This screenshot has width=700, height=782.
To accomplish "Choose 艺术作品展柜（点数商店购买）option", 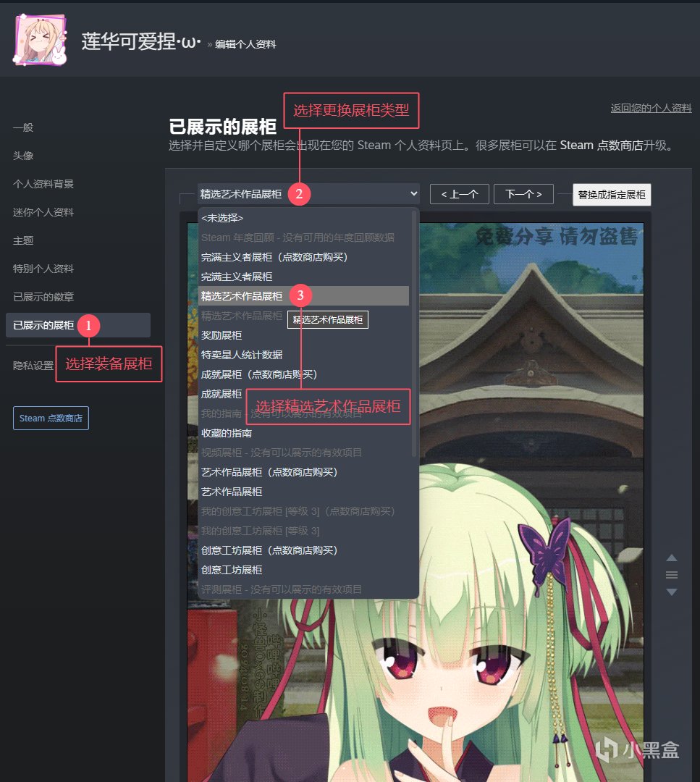I will 303,472.
